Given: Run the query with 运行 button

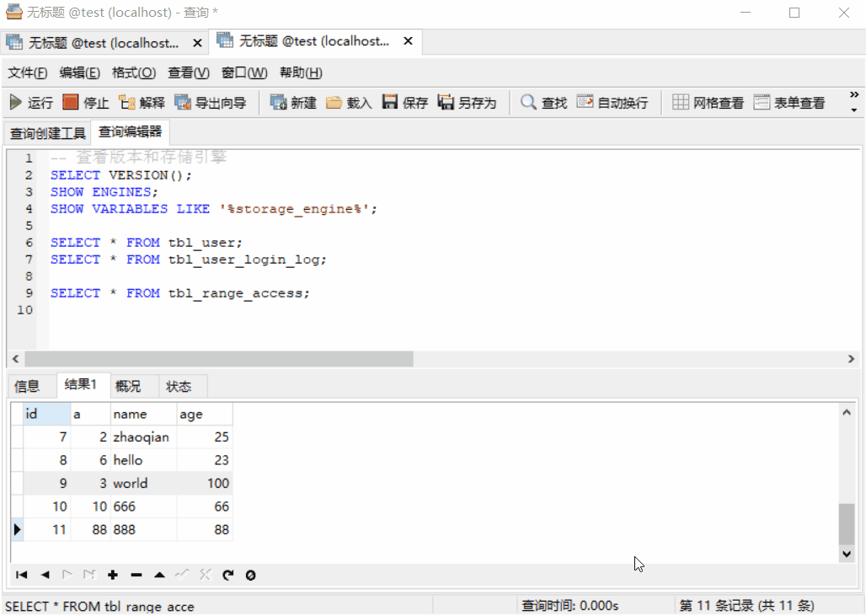Looking at the screenshot, I should click(31, 103).
